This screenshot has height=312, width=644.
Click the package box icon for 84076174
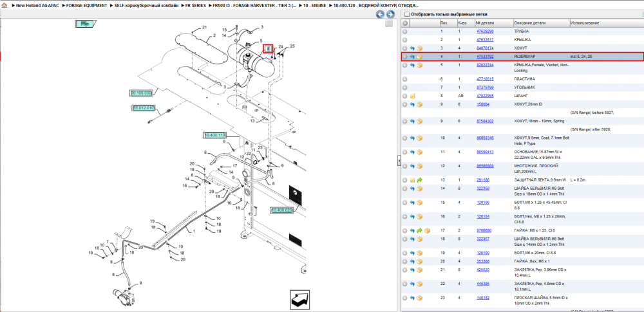[x=420, y=48]
